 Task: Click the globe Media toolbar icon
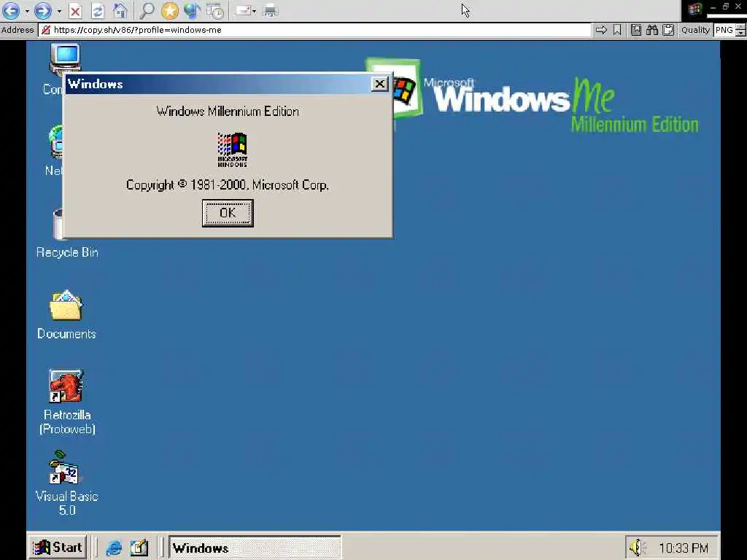tap(192, 10)
